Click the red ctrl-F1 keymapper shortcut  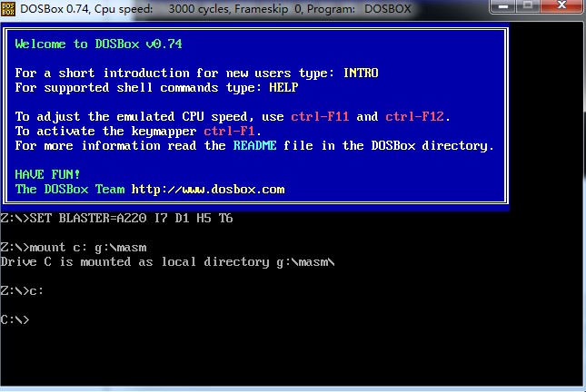[x=229, y=131]
